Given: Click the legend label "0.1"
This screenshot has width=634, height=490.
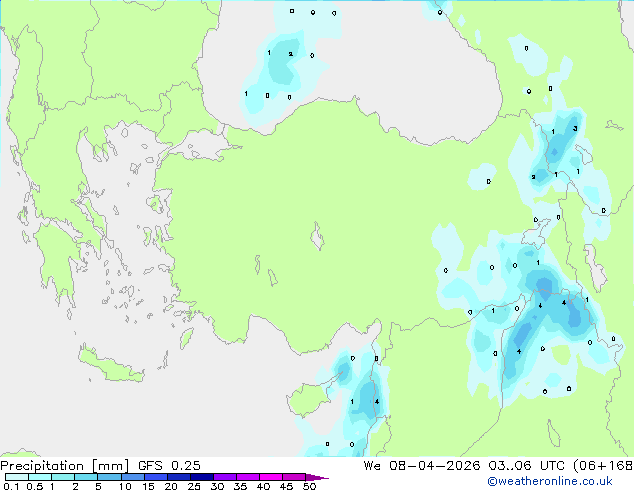Looking at the screenshot, I should click(x=11, y=486).
